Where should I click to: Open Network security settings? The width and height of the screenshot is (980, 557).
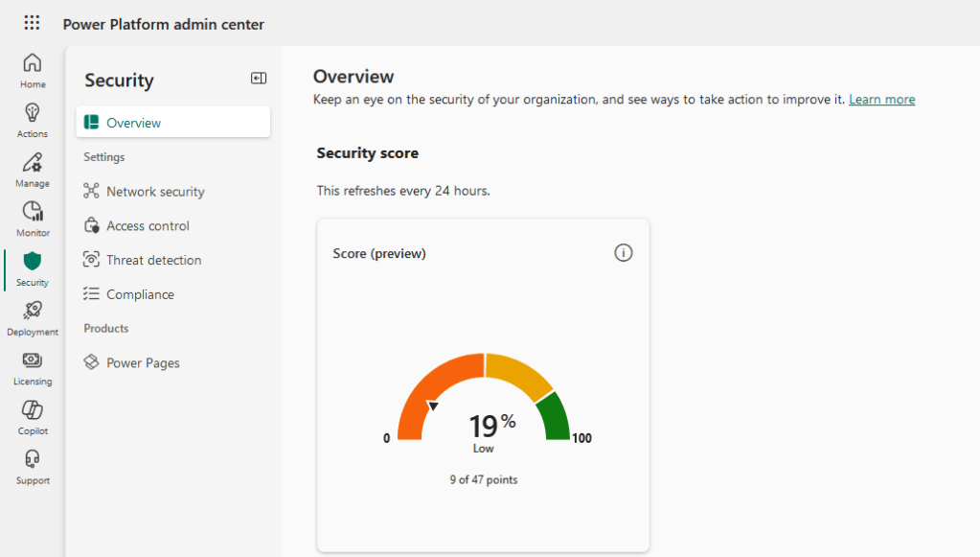click(155, 192)
